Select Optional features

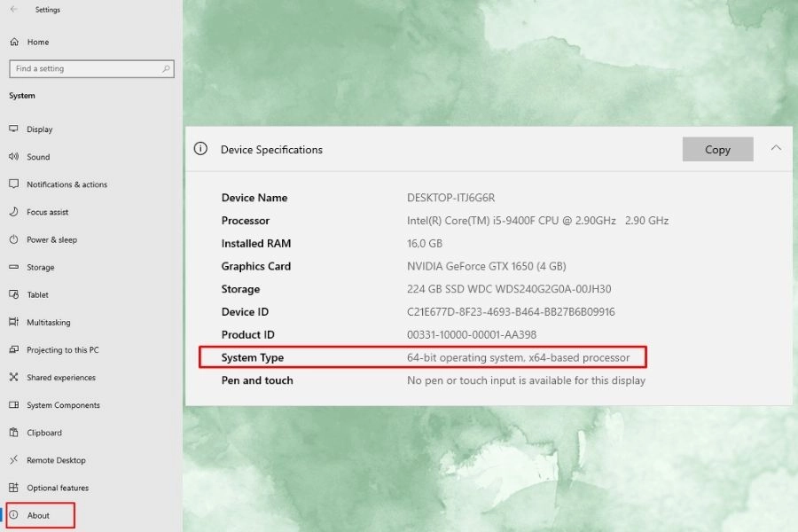[x=58, y=488]
